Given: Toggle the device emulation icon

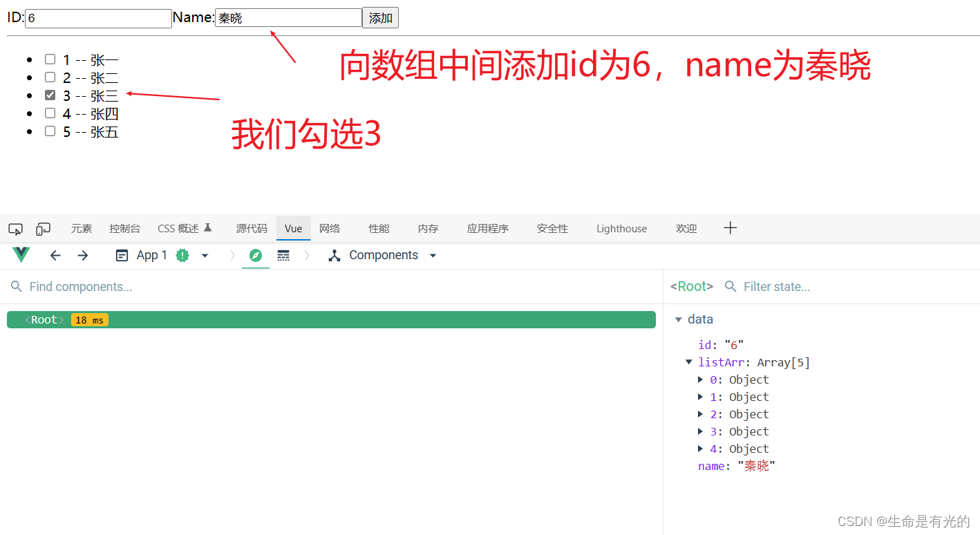Looking at the screenshot, I should tap(44, 229).
